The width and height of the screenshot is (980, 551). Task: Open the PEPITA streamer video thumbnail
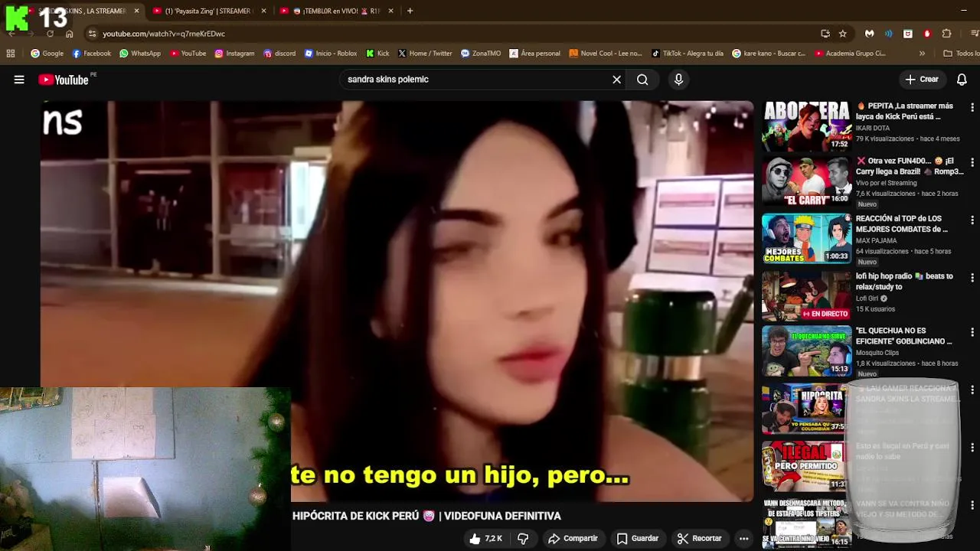806,126
